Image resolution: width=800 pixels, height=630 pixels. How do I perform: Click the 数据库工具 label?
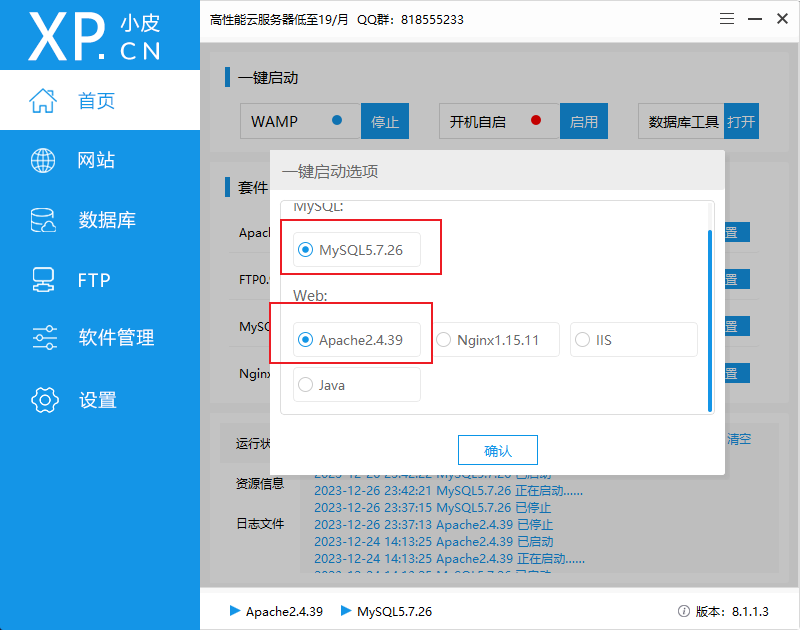(683, 121)
